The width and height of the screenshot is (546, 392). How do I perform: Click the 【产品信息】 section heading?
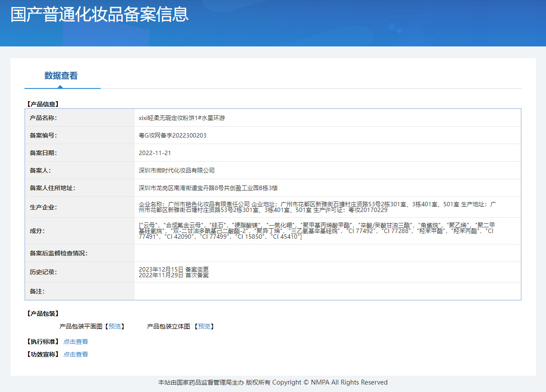click(42, 104)
